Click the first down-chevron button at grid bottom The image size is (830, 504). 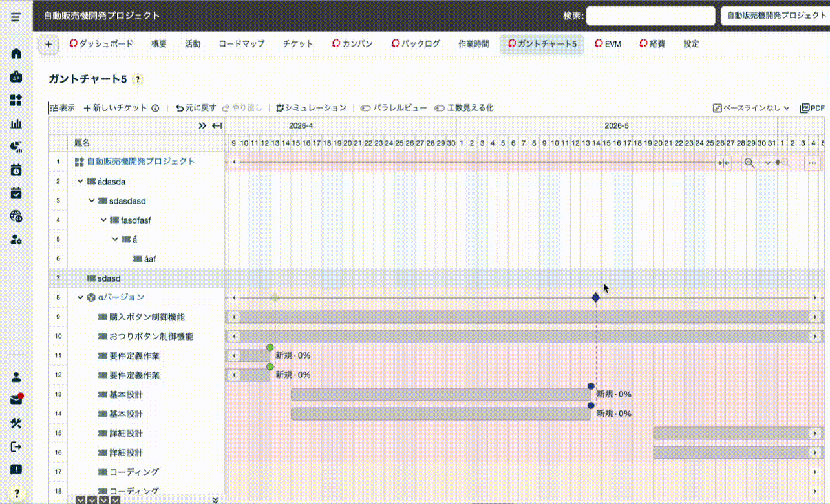point(81,500)
